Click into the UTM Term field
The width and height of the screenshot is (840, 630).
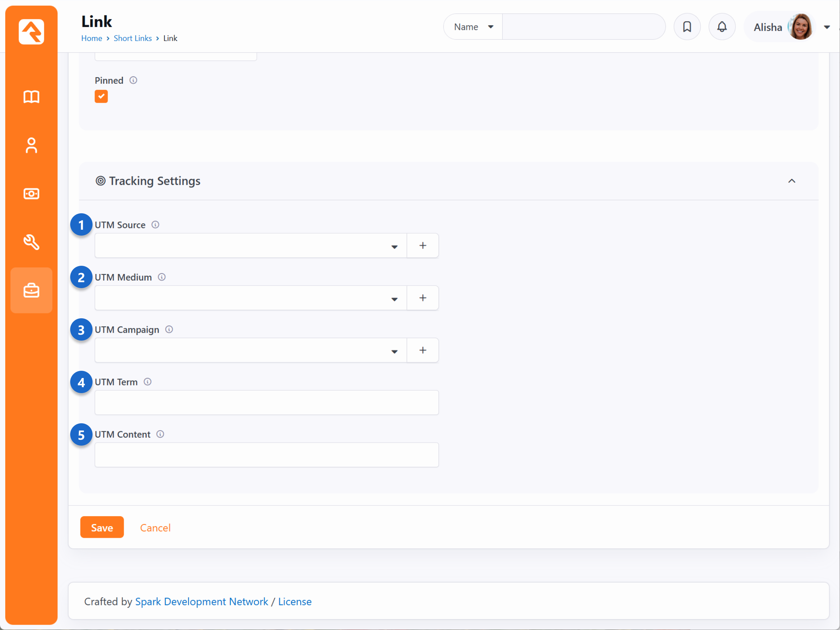(x=266, y=403)
